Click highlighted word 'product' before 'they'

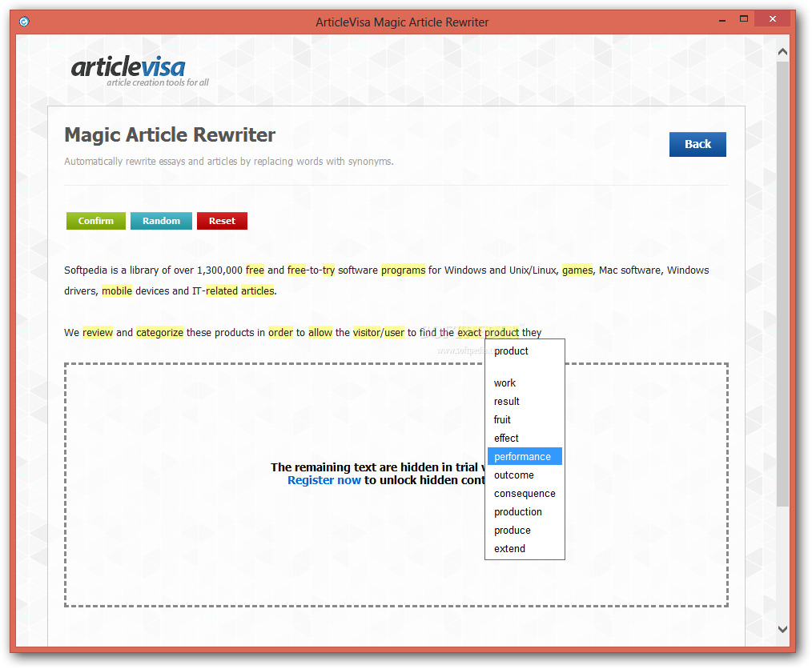pyautogui.click(x=501, y=332)
